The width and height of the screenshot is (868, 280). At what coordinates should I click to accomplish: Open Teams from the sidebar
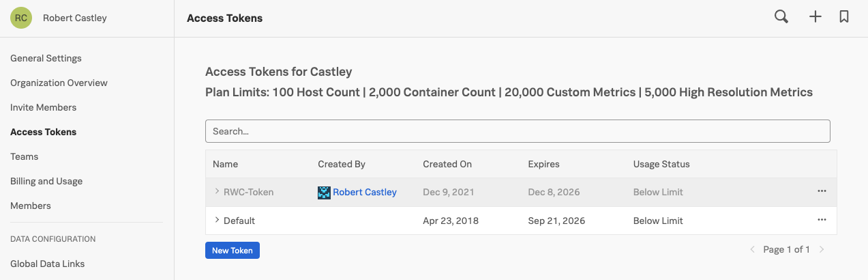[x=24, y=156]
